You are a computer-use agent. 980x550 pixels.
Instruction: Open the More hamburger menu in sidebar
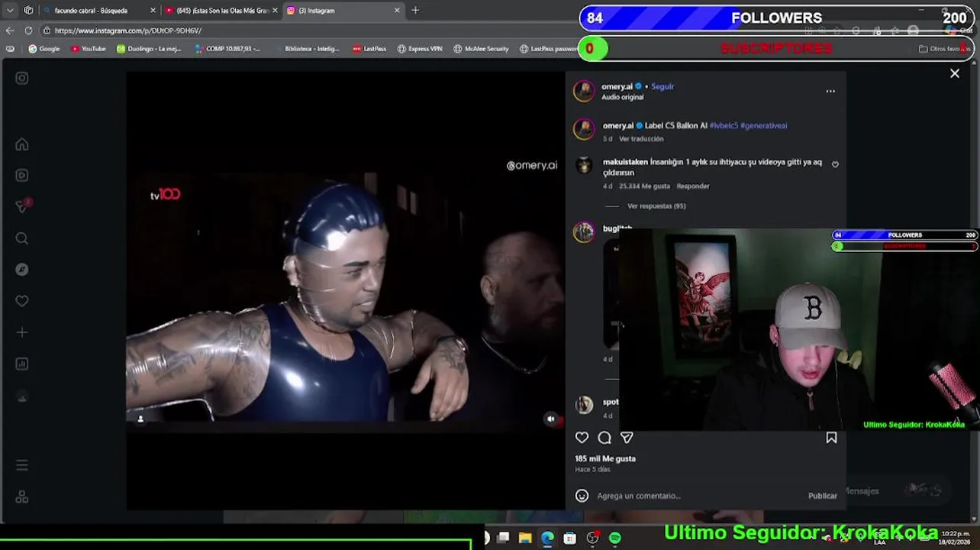click(22, 465)
